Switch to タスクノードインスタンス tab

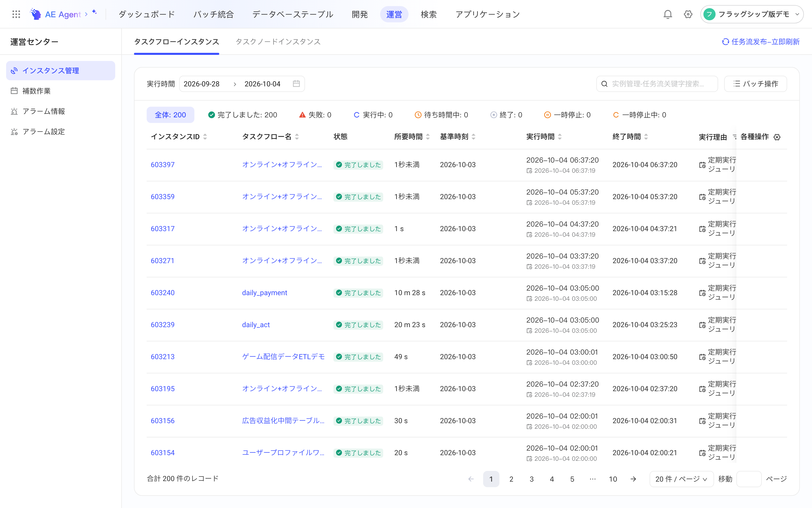[x=278, y=42]
